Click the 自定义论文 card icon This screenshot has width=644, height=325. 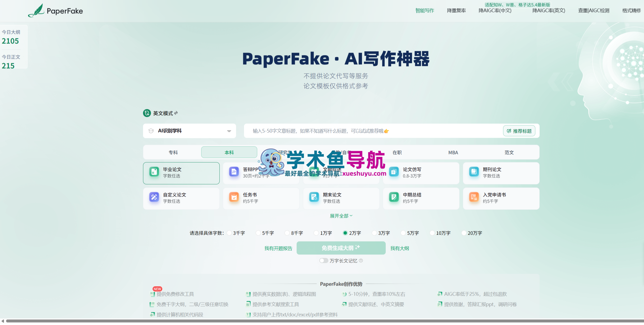click(x=154, y=197)
